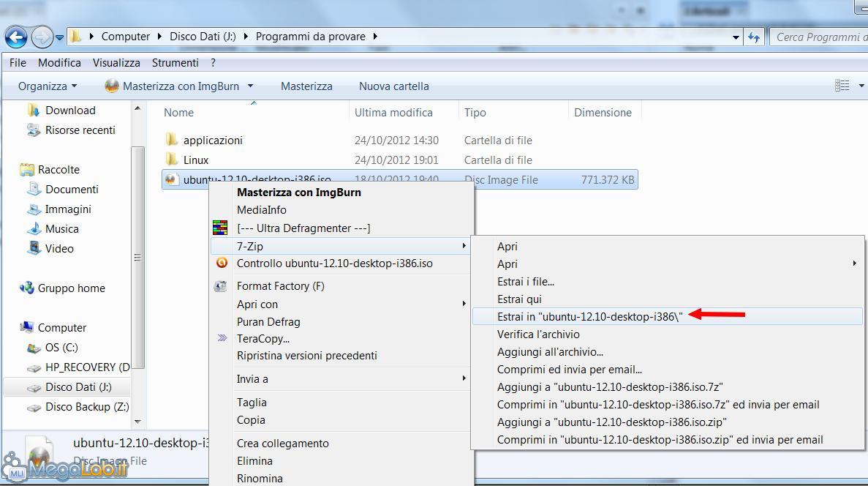Click the search box Cerca Programmi

coord(819,37)
